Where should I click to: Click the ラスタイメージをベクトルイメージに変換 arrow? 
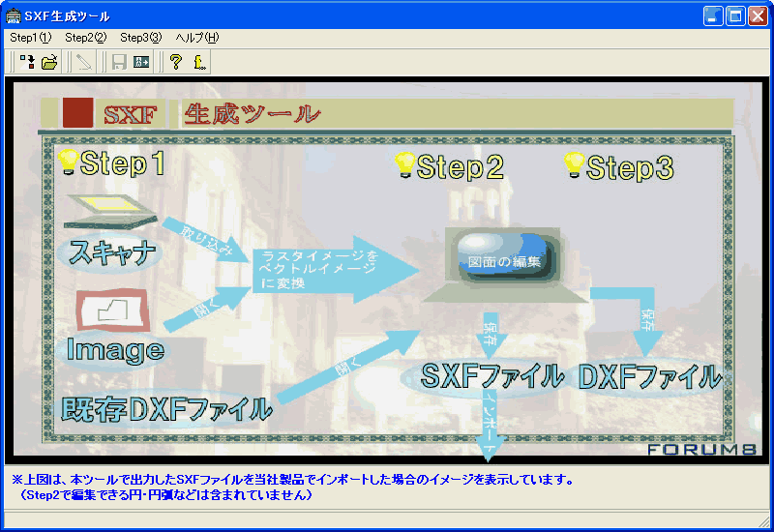tap(336, 270)
